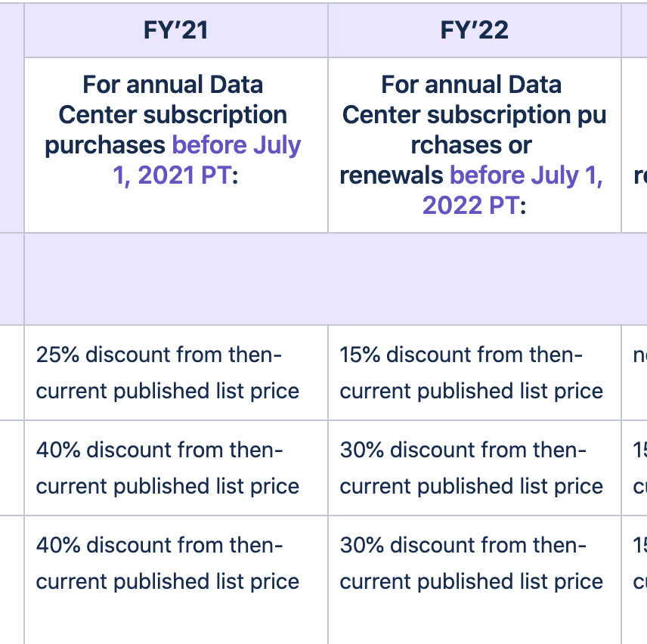Click the cut-off cell right of 15% discount
The height and width of the screenshot is (644, 647).
[635, 373]
